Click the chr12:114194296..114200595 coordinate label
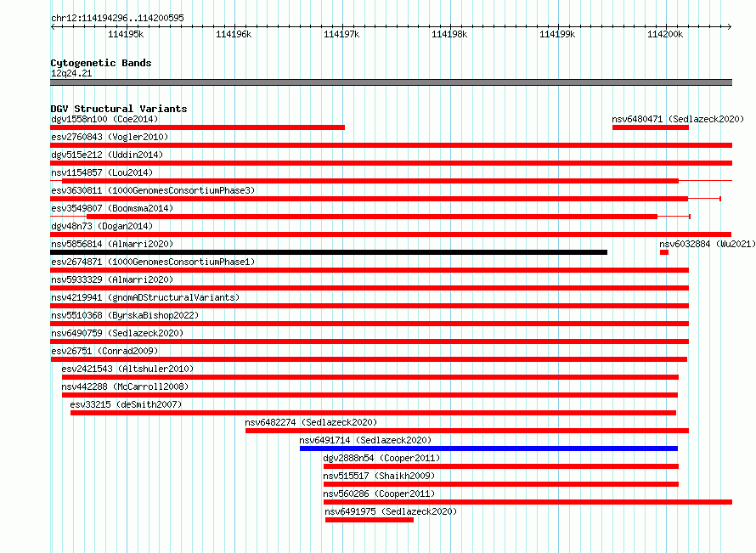 (x=117, y=18)
